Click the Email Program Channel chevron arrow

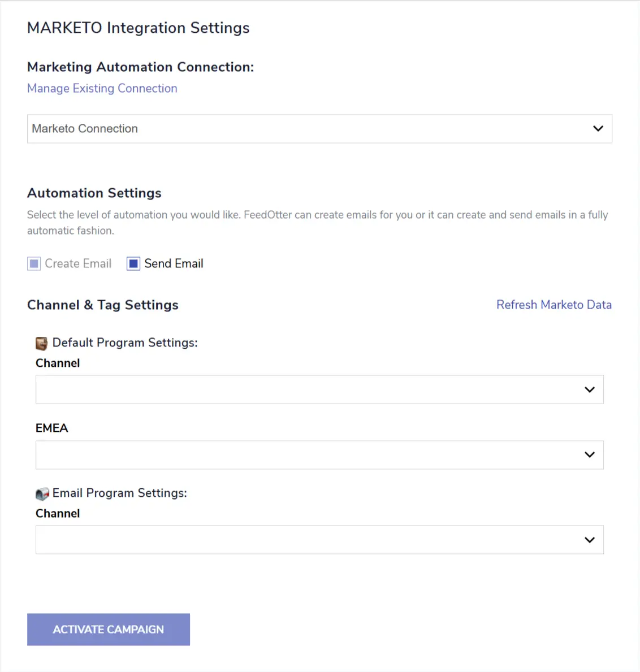(x=590, y=540)
